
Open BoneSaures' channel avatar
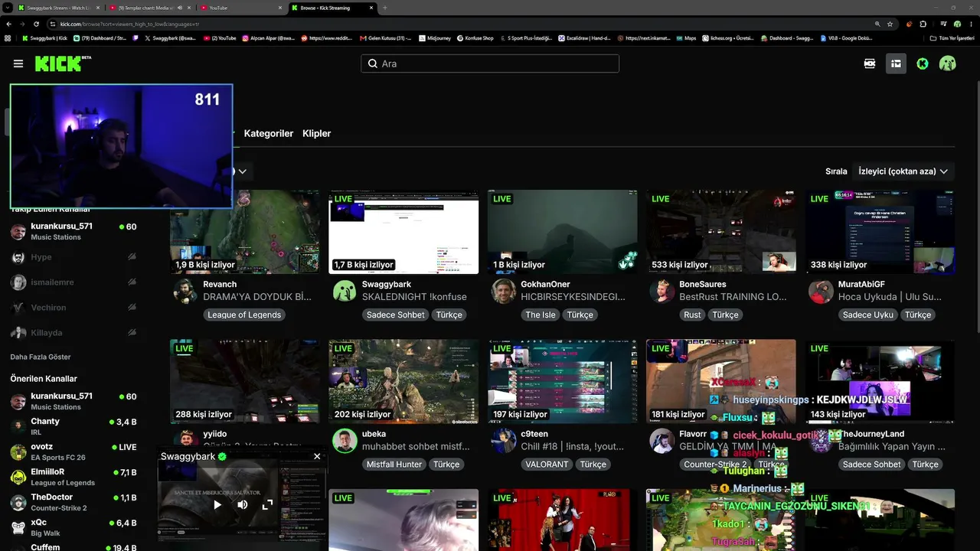(x=661, y=291)
